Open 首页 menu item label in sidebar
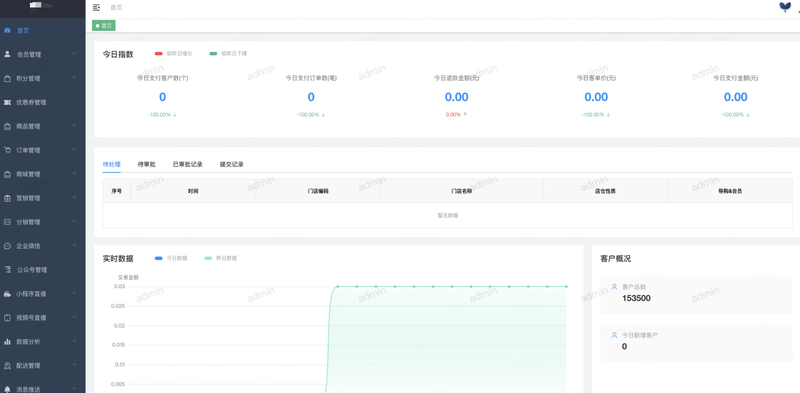 point(23,31)
